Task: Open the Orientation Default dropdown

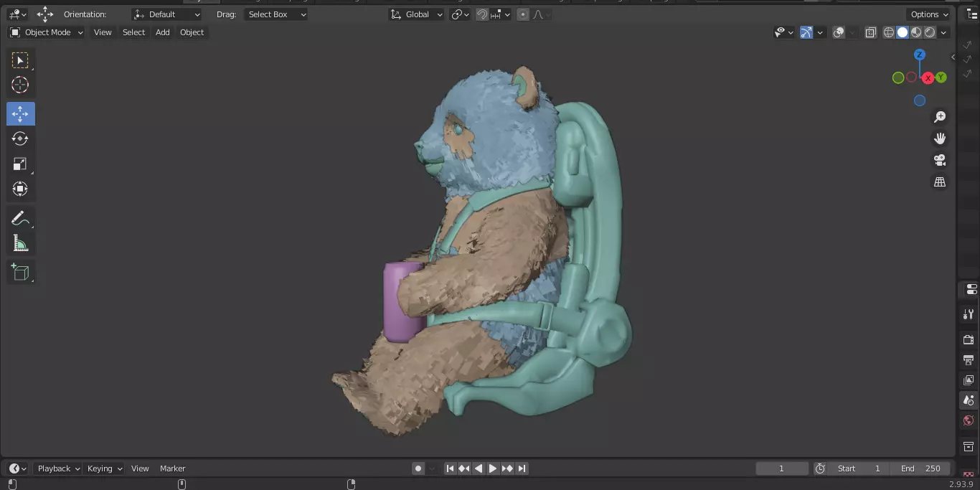Action: point(167,14)
